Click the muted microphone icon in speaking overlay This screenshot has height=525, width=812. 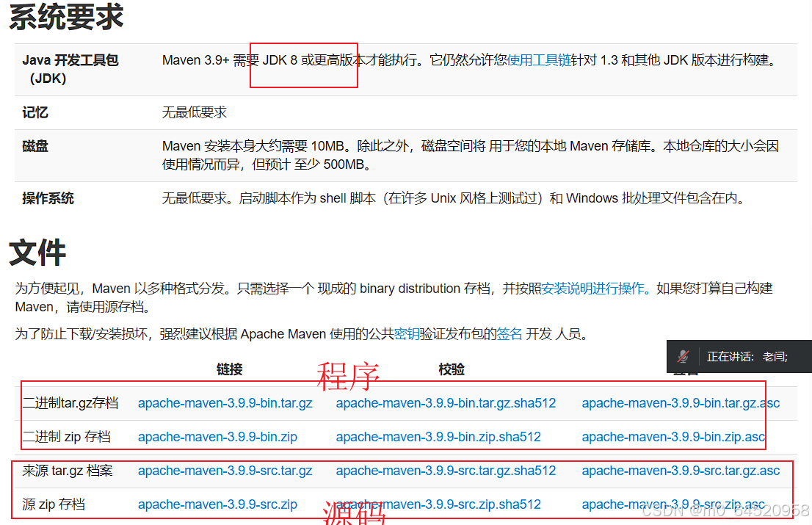coord(683,356)
